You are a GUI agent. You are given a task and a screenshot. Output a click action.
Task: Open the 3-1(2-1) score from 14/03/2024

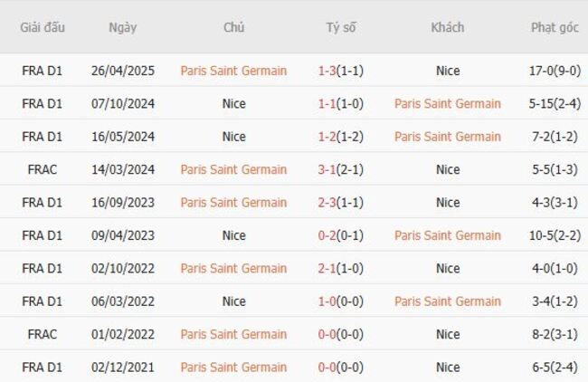tap(341, 169)
